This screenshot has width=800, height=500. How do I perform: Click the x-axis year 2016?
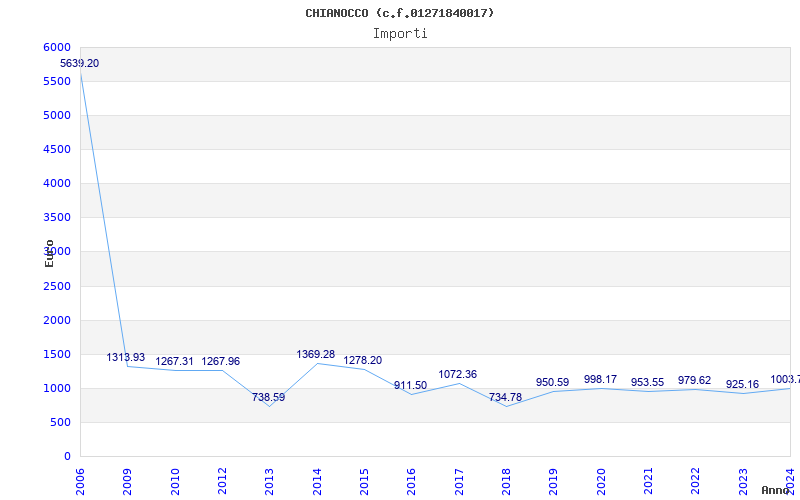[x=411, y=482]
